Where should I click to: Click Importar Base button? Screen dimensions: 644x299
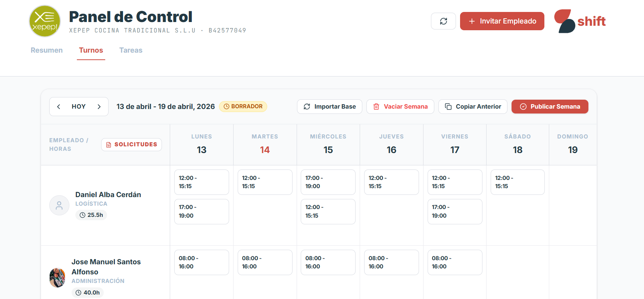coord(329,107)
